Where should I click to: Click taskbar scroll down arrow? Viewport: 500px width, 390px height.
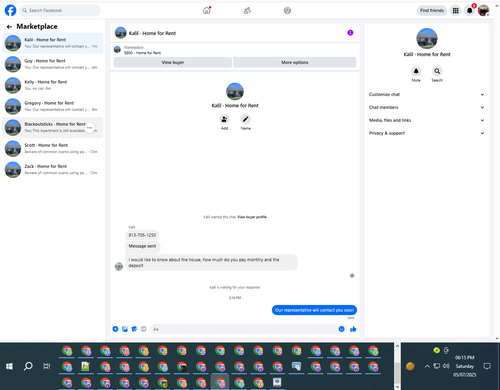click(397, 387)
